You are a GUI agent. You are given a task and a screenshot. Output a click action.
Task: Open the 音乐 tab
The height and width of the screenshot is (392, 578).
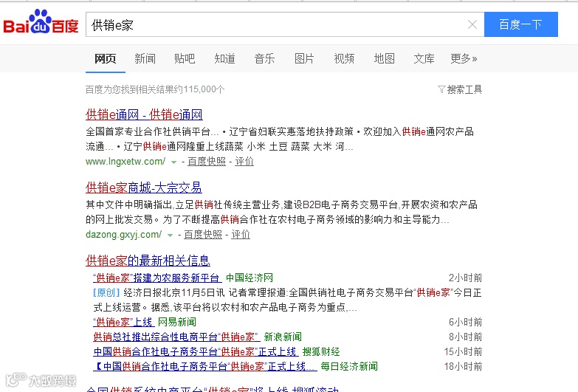tap(264, 58)
